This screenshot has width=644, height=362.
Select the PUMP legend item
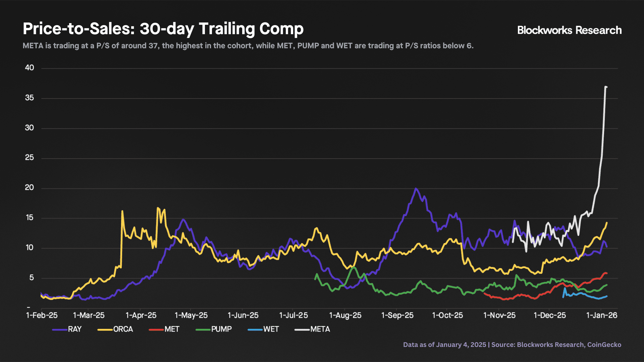coord(221,329)
